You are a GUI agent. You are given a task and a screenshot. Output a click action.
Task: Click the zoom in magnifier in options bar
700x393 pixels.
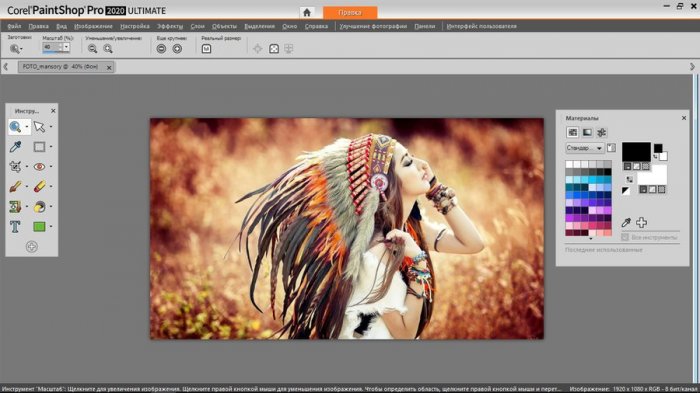[x=108, y=49]
